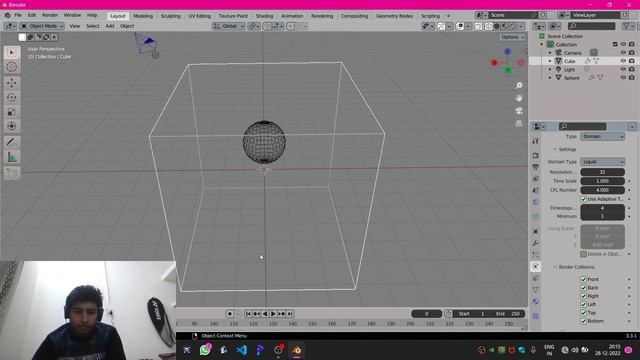Switch perspective/orthographic grid icon
This screenshot has width=640, height=360.
tap(519, 123)
